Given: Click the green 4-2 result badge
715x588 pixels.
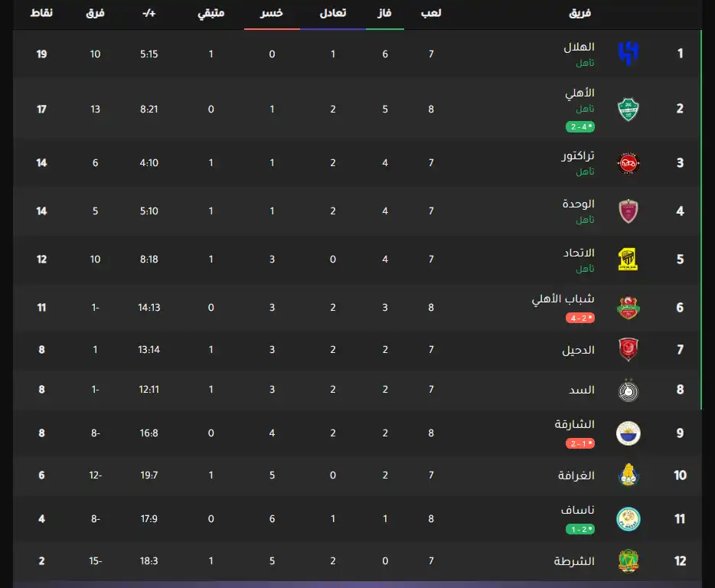Looking at the screenshot, I should (580, 126).
